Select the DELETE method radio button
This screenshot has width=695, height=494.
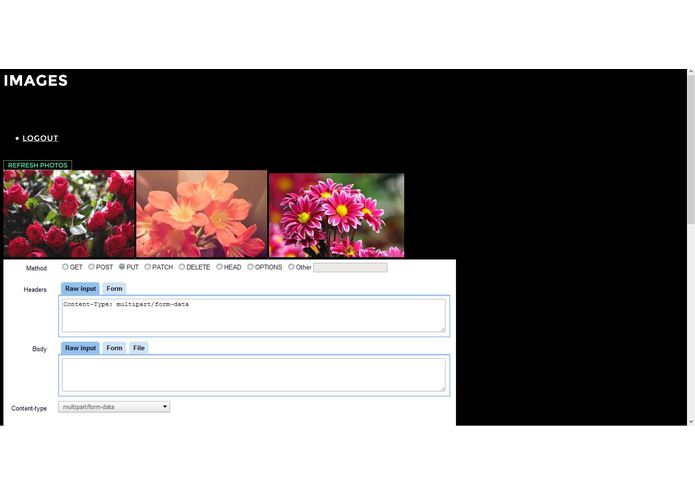click(182, 267)
